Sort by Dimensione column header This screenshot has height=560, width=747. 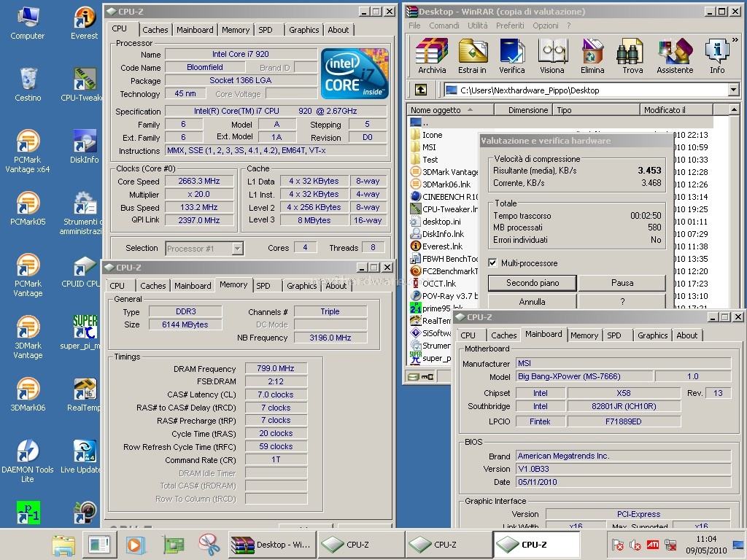tap(523, 110)
